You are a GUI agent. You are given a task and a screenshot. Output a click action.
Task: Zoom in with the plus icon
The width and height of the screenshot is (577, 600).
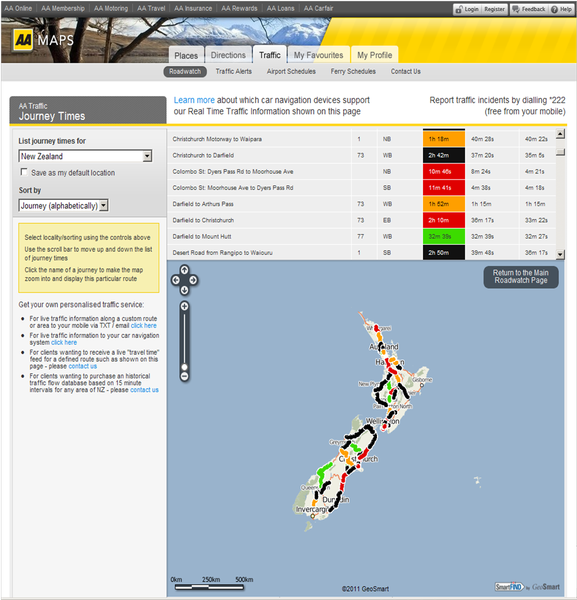(184, 306)
